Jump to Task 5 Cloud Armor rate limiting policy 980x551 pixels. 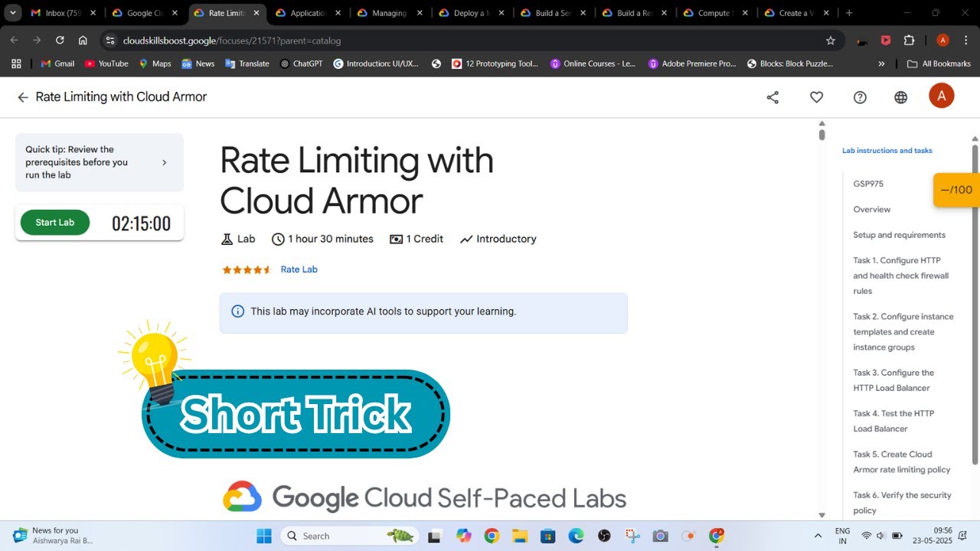click(x=902, y=461)
